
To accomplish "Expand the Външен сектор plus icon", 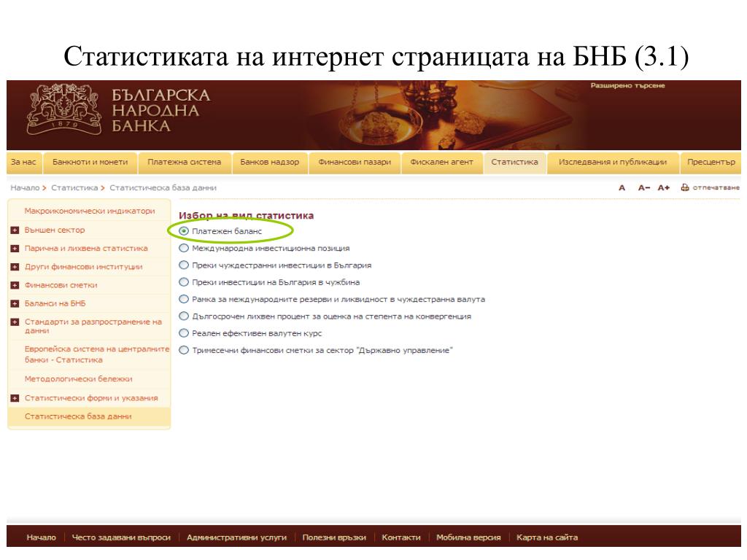I will (x=15, y=230).
